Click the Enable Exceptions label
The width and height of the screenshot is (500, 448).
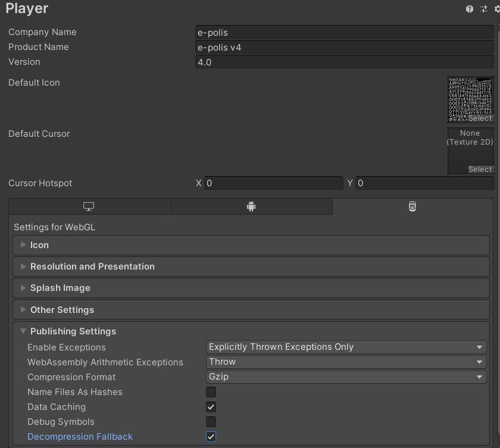(x=67, y=347)
